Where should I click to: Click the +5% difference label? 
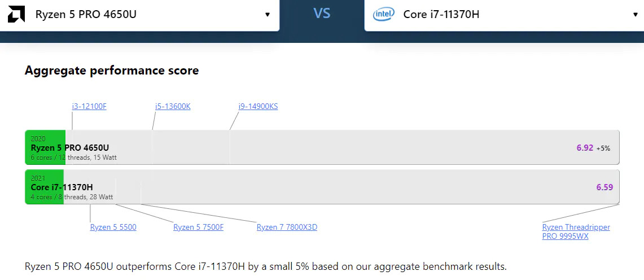click(x=603, y=148)
